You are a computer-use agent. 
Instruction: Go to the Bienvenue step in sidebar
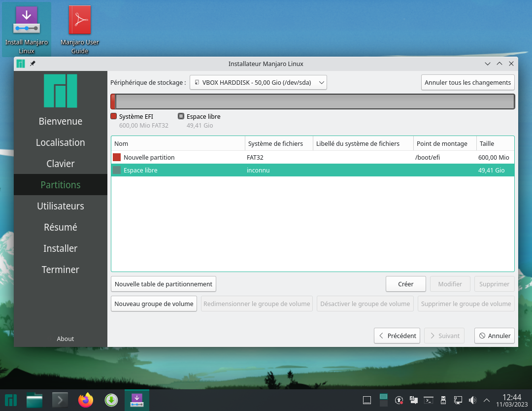[61, 121]
